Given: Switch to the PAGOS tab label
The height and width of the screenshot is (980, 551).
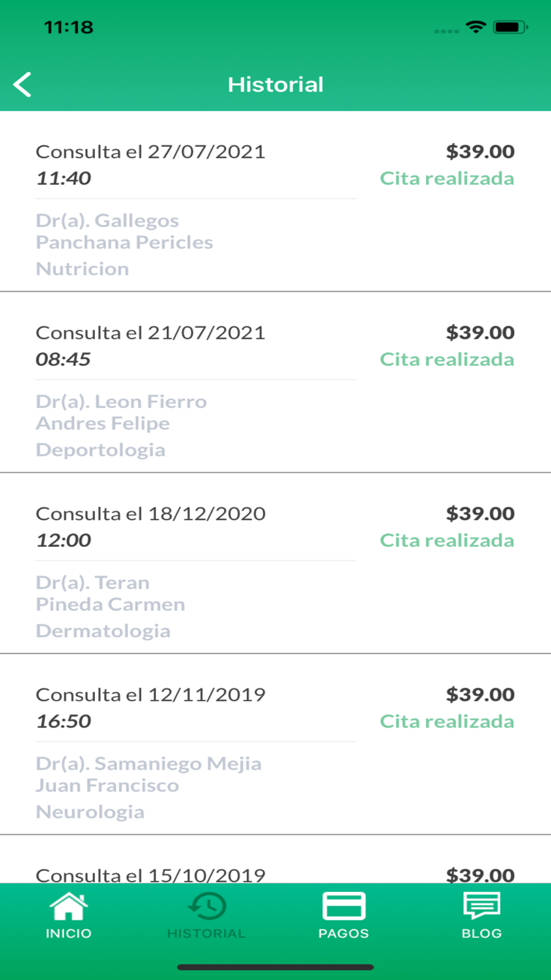Looking at the screenshot, I should point(344,934).
